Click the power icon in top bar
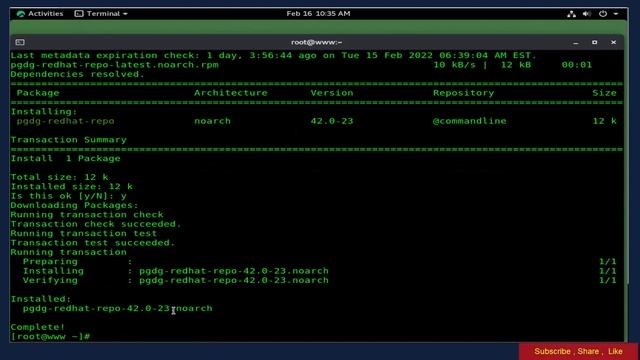 pos(603,14)
